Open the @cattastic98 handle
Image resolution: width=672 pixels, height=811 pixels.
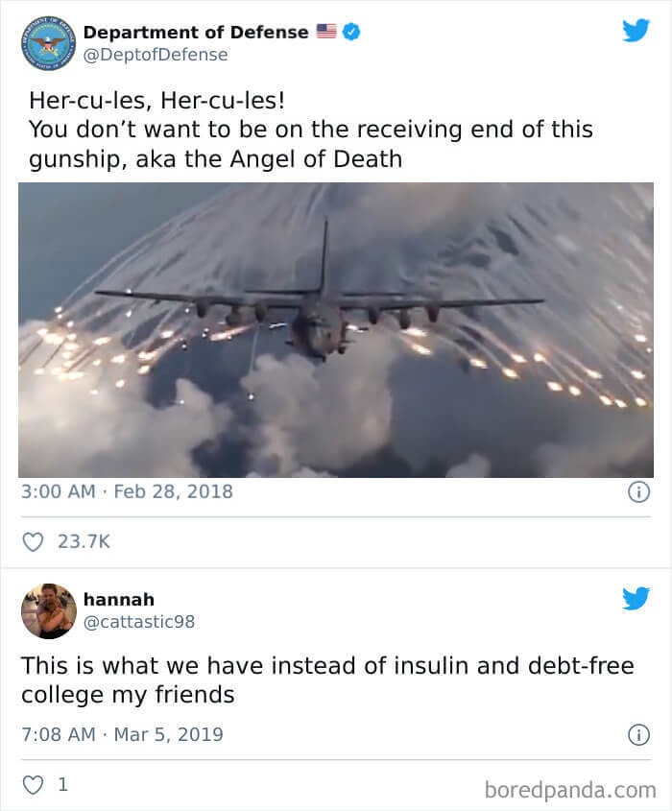(x=139, y=621)
